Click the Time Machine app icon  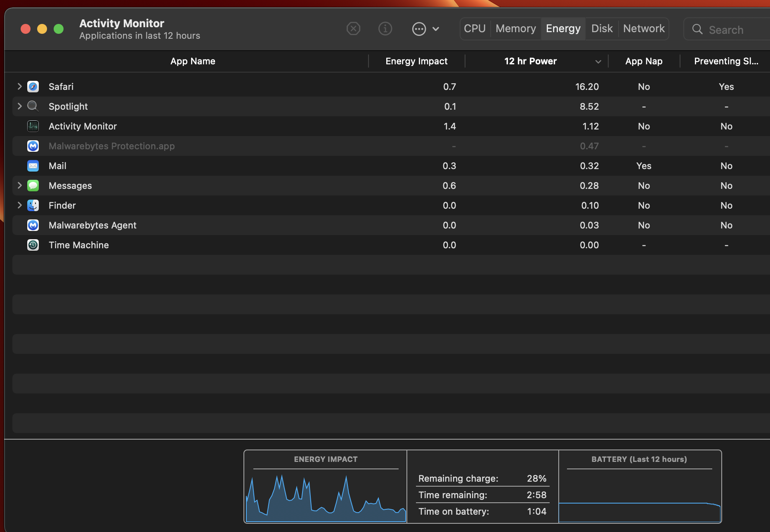click(x=33, y=245)
